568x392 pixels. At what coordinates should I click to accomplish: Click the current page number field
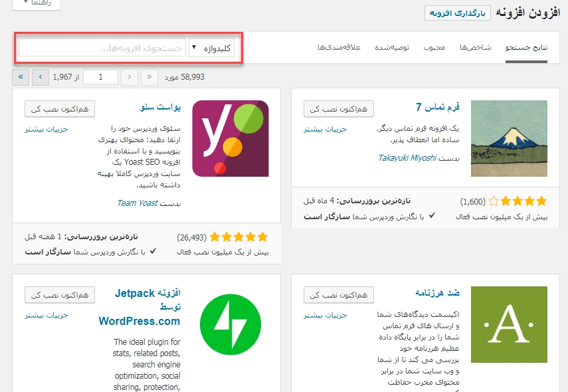coord(101,77)
